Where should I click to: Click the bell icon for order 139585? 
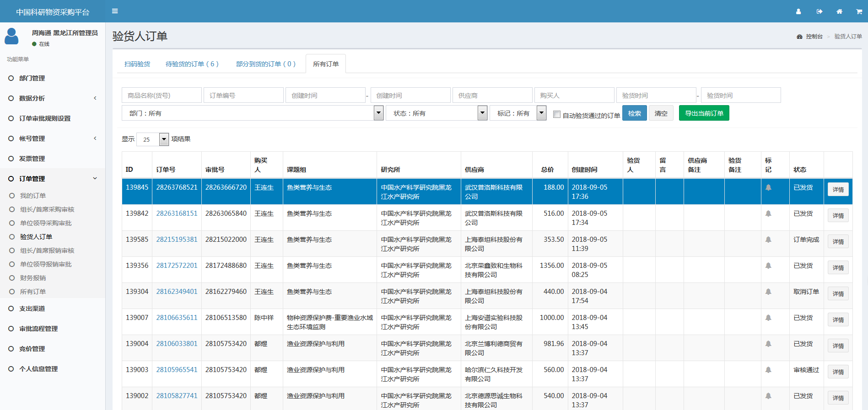(768, 240)
